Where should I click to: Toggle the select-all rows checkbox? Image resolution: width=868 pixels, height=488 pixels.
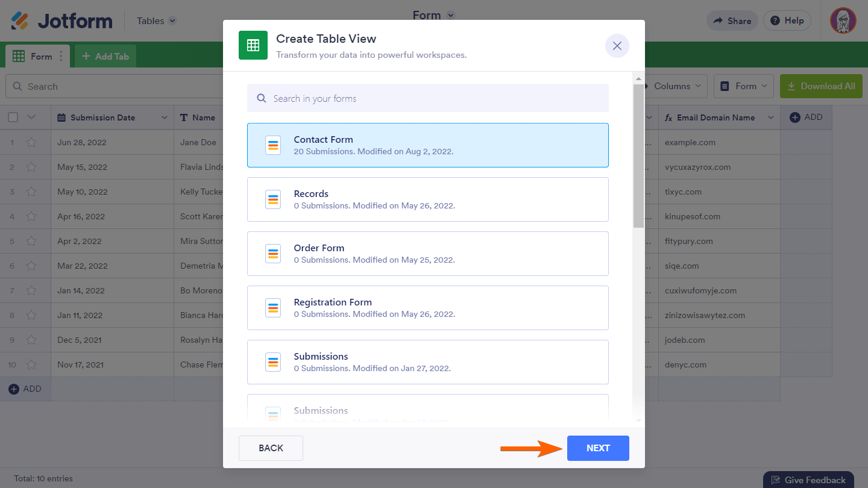(x=13, y=117)
